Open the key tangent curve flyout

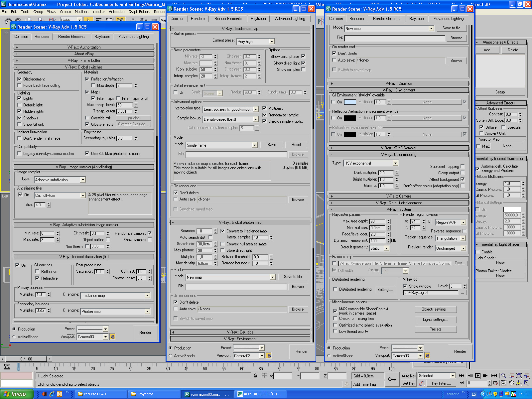pos(422,383)
